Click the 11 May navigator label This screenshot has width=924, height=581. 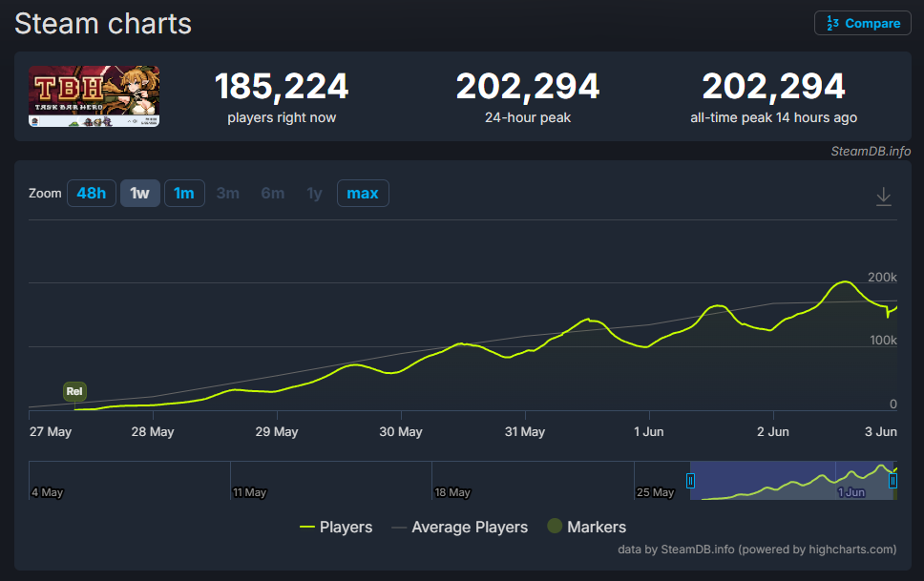tap(249, 492)
